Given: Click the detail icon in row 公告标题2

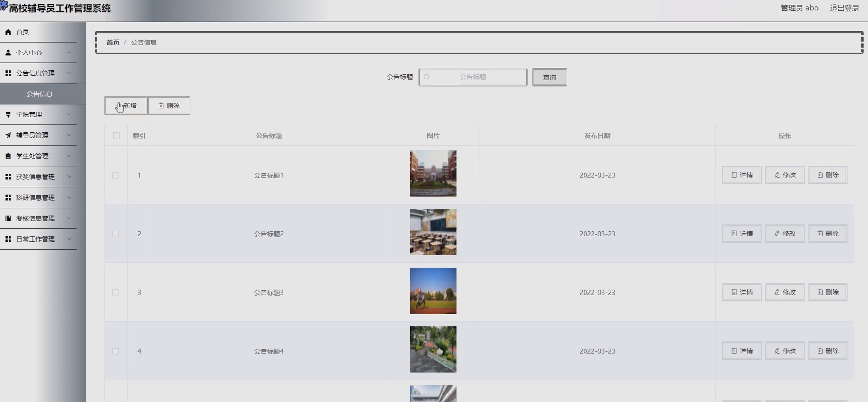Looking at the screenshot, I should coord(734,234).
